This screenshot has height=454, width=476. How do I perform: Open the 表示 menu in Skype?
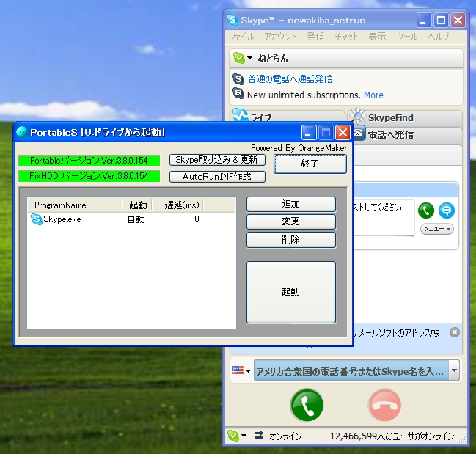pos(377,37)
